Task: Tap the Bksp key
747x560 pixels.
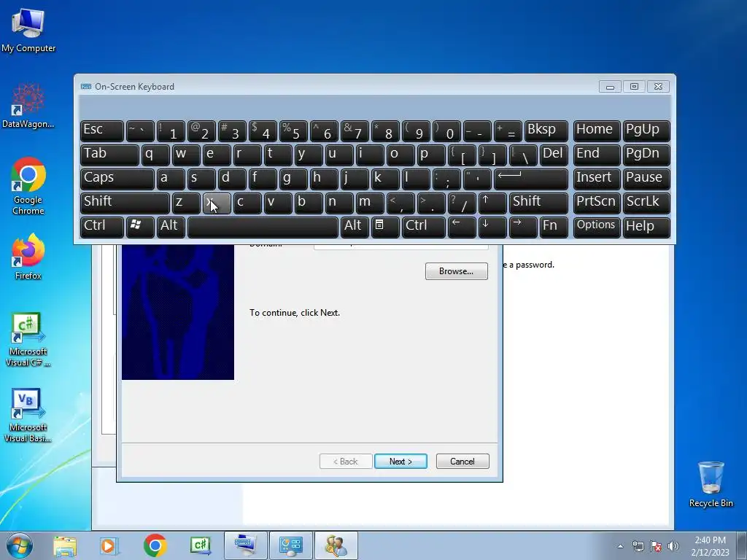Action: pos(546,131)
